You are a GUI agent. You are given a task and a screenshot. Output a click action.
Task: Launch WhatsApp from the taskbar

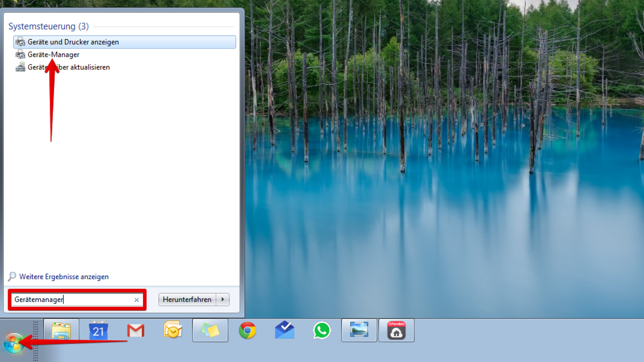tap(322, 331)
